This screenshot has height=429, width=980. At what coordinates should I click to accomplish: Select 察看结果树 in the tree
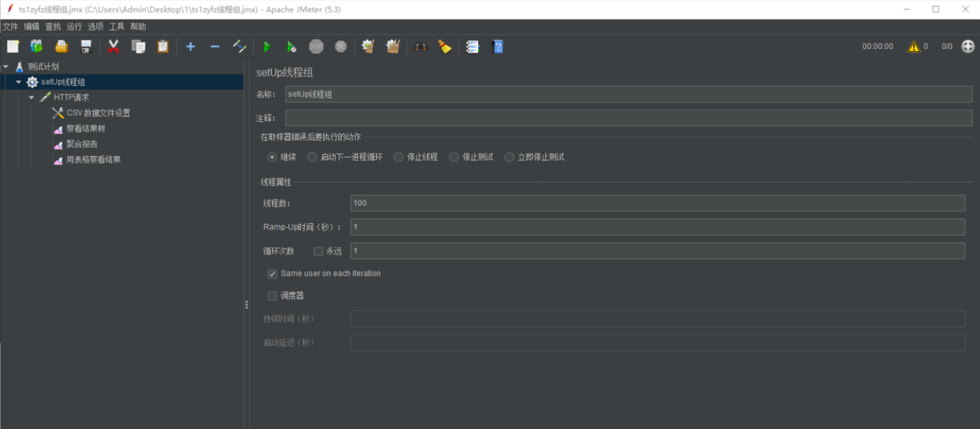tap(86, 129)
